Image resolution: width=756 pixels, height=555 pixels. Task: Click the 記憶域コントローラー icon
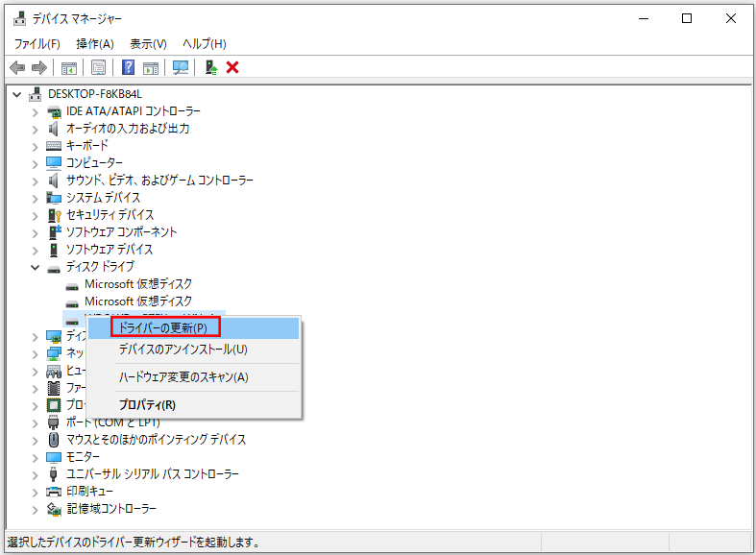54,509
